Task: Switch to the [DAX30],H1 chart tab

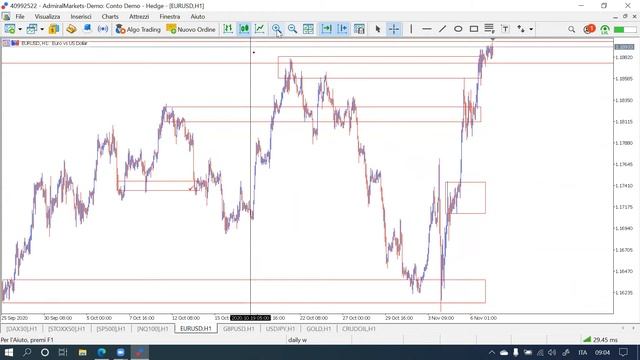Action: pyautogui.click(x=21, y=329)
